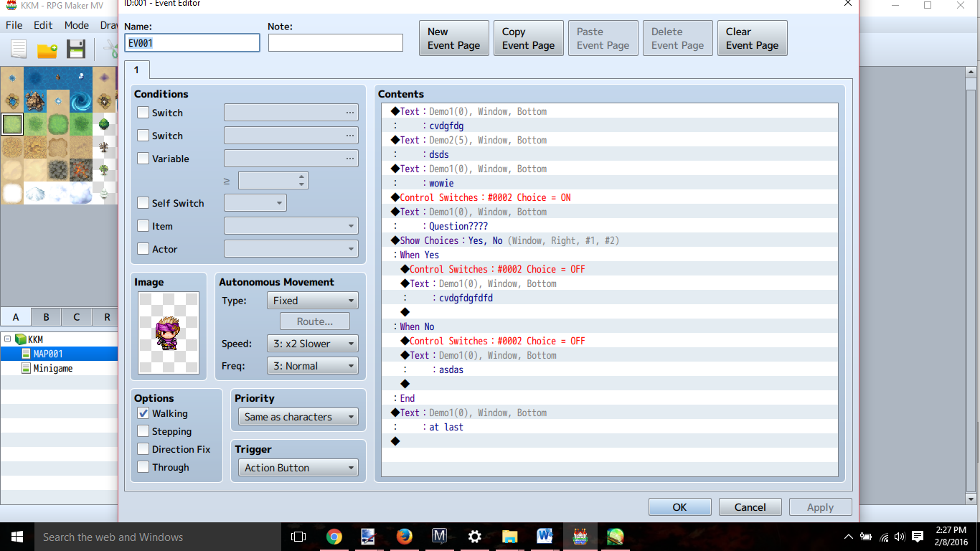Click the New Project icon in main toolbar

[x=19, y=50]
